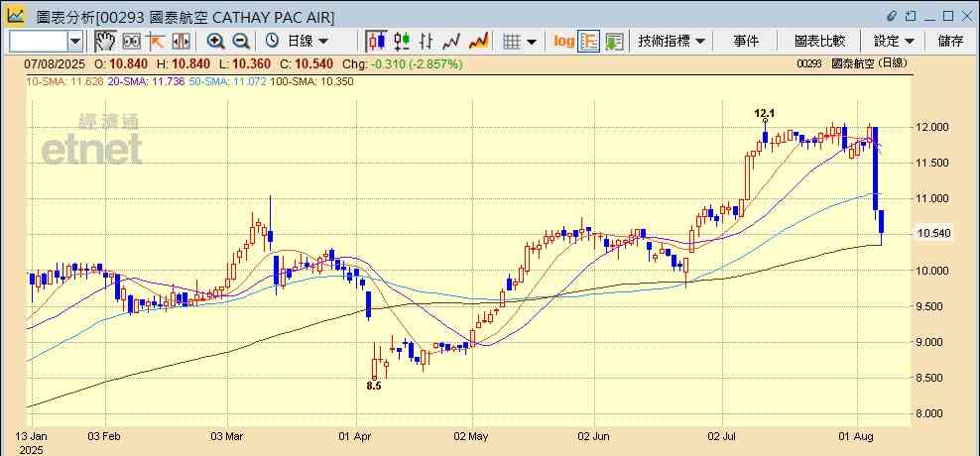Click the horizontal split arrows icon
The width and height of the screenshot is (980, 456).
pos(181,42)
